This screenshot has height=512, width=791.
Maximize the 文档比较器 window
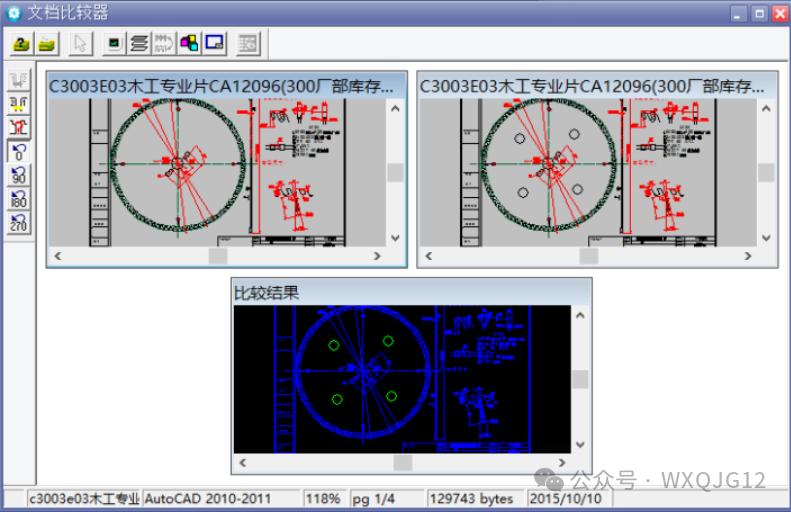pos(759,14)
